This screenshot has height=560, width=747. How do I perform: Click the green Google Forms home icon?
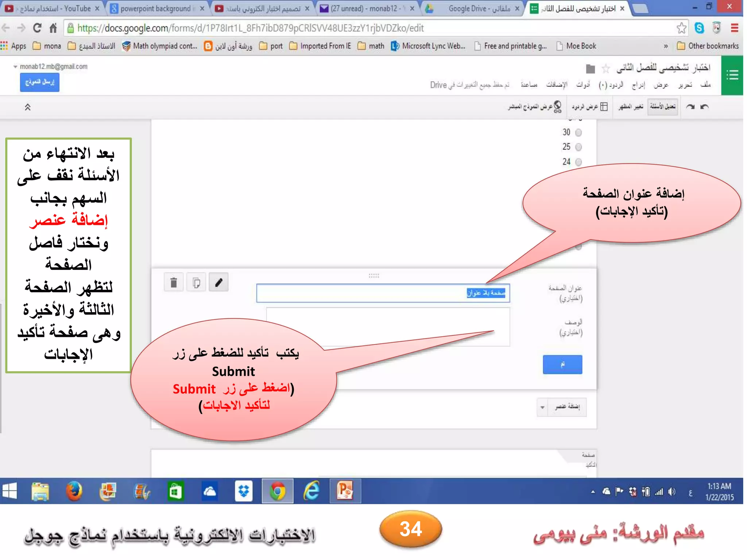[732, 75]
